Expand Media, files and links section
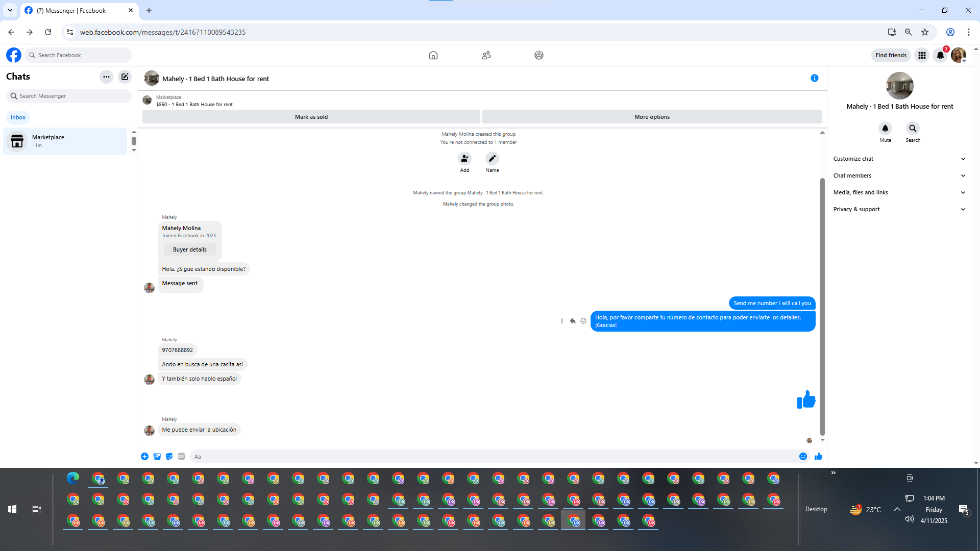Image resolution: width=980 pixels, height=551 pixels. pyautogui.click(x=899, y=192)
